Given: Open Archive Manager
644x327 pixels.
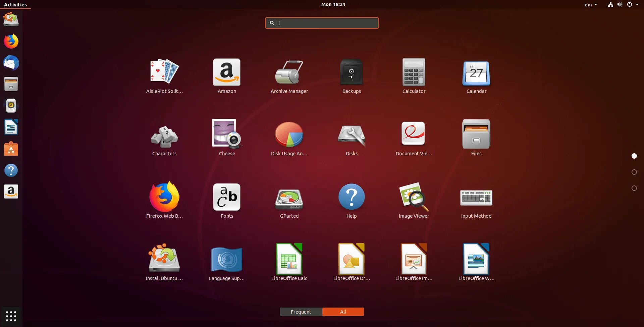Looking at the screenshot, I should pyautogui.click(x=289, y=76).
